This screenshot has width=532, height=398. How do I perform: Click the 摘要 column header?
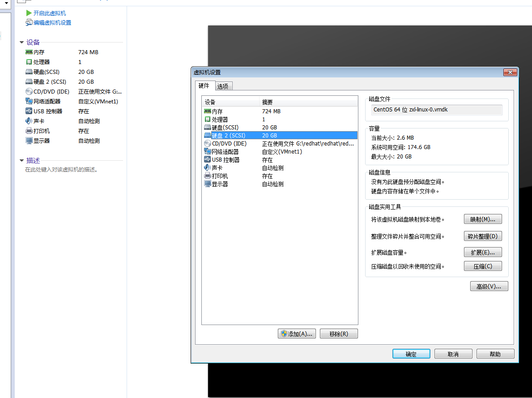pos(308,102)
